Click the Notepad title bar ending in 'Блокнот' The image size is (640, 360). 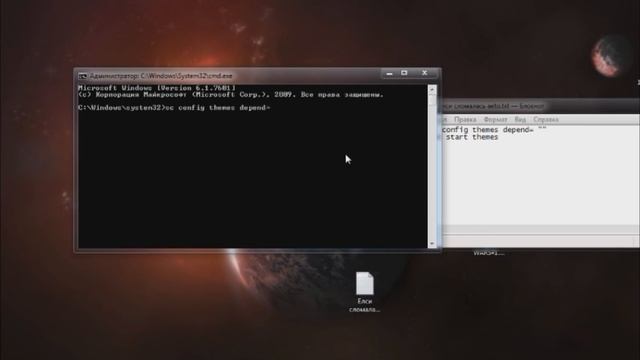(x=540, y=107)
